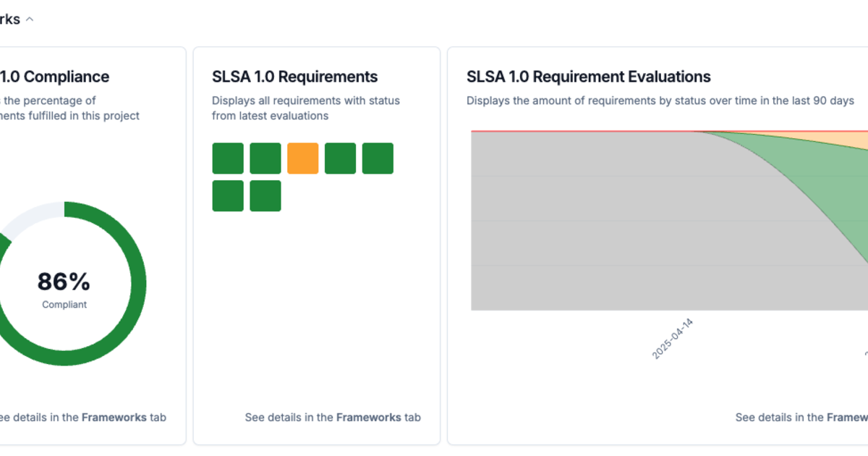Select the second green square in second requirements row
This screenshot has width=868, height=456.
(x=265, y=196)
